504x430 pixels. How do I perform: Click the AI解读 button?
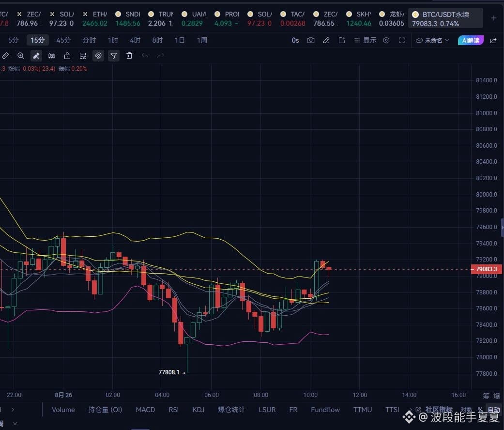[471, 41]
